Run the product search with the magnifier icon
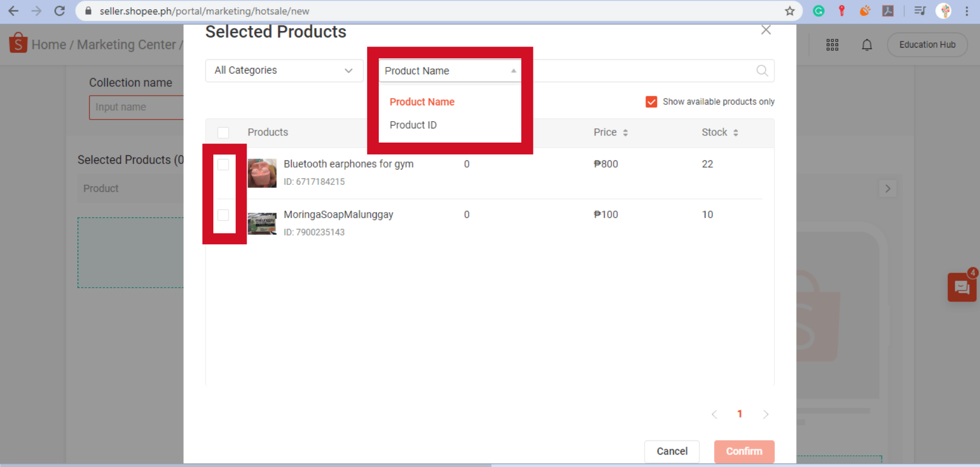Image resolution: width=980 pixels, height=467 pixels. pyautogui.click(x=762, y=71)
